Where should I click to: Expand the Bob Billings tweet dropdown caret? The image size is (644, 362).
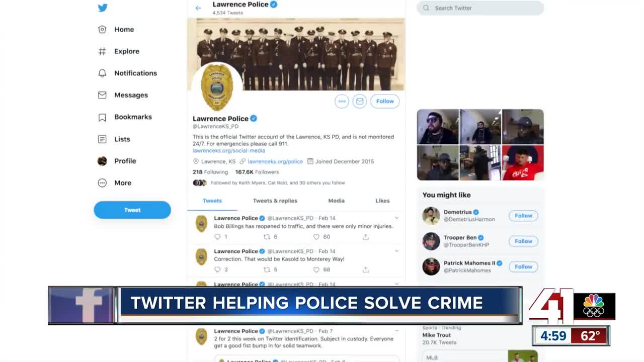tap(396, 218)
